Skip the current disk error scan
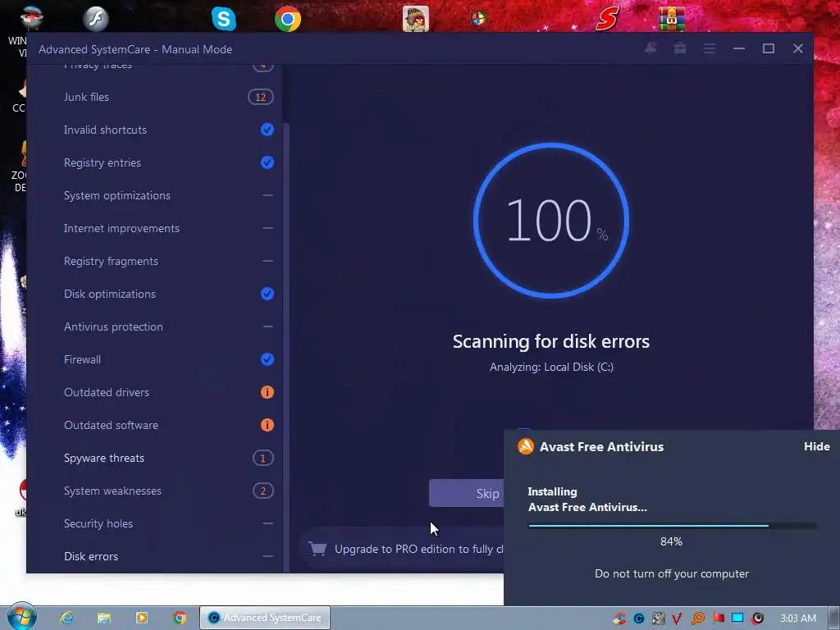The height and width of the screenshot is (630, 840). pos(467,493)
